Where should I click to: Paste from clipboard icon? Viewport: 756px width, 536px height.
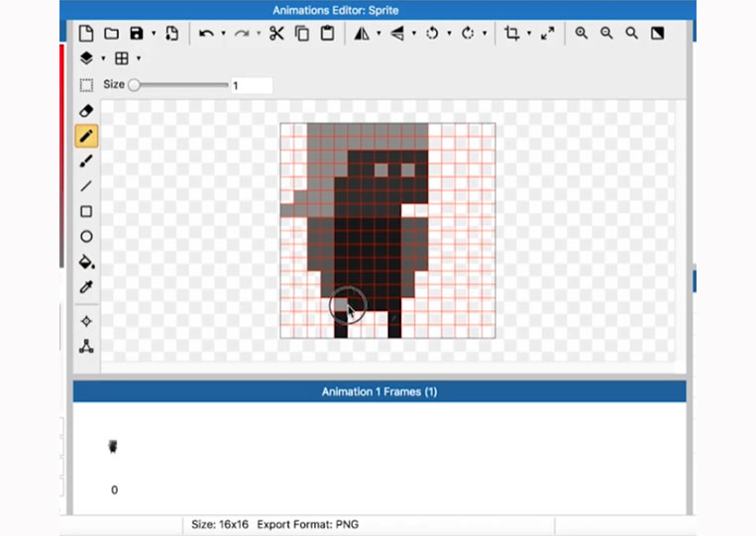click(327, 34)
